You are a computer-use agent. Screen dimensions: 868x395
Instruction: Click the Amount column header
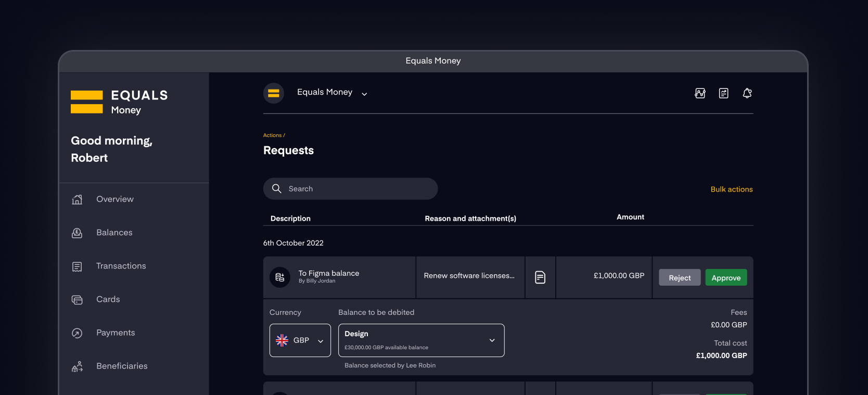pos(630,217)
